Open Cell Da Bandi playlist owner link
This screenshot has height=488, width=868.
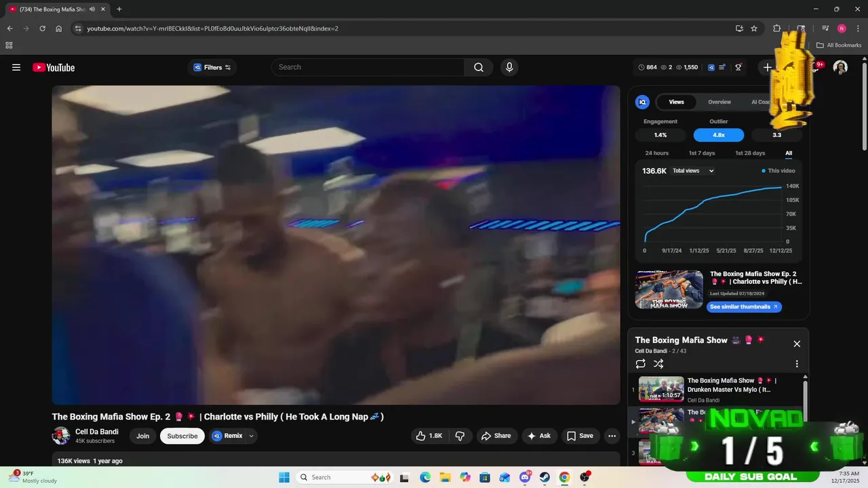651,351
